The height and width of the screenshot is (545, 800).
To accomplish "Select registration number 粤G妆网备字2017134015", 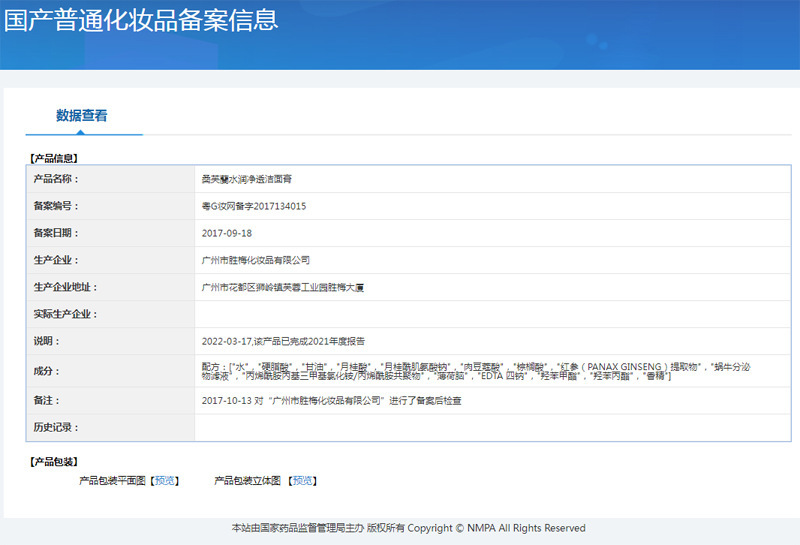I will pos(254,206).
